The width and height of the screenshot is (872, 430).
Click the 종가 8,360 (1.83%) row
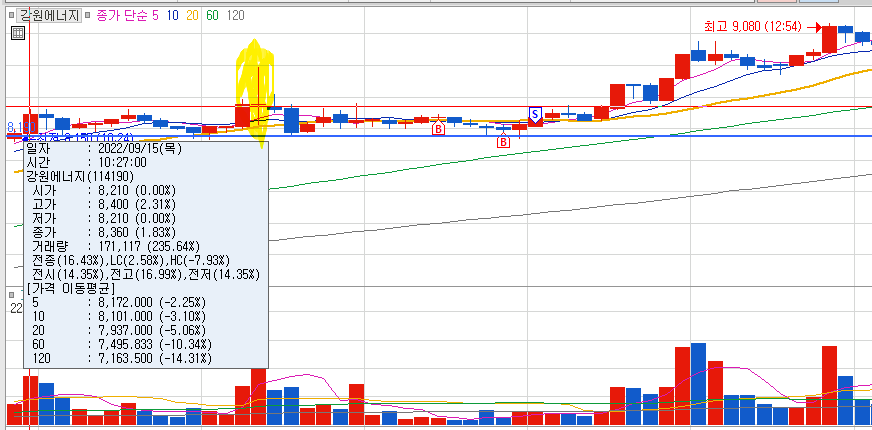click(x=104, y=232)
